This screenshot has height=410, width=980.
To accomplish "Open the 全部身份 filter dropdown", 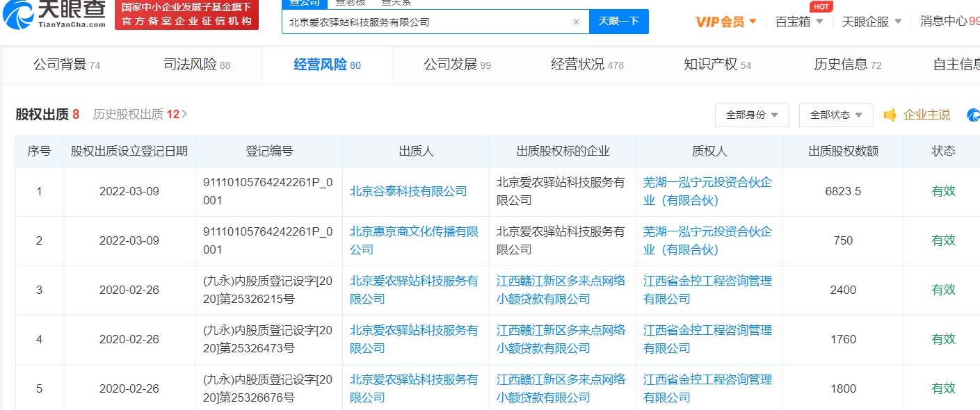I will pos(752,115).
